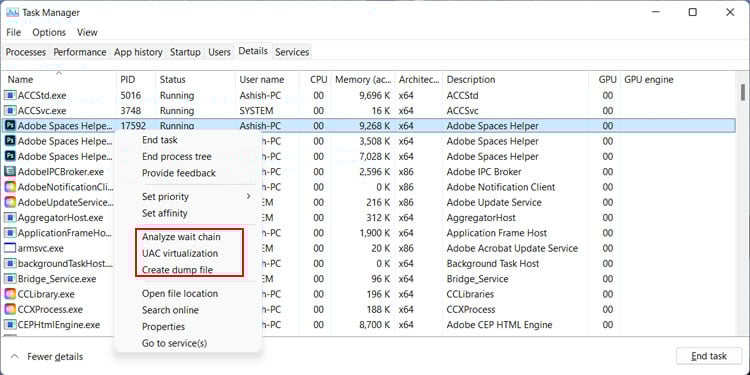Sort by the Description column header
750x375 pixels.
tap(516, 79)
